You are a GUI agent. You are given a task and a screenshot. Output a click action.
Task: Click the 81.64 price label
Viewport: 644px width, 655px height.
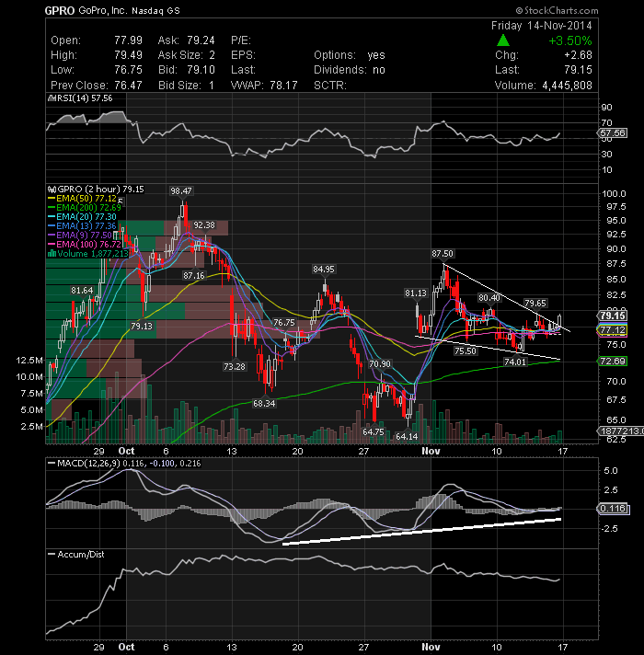coord(82,291)
